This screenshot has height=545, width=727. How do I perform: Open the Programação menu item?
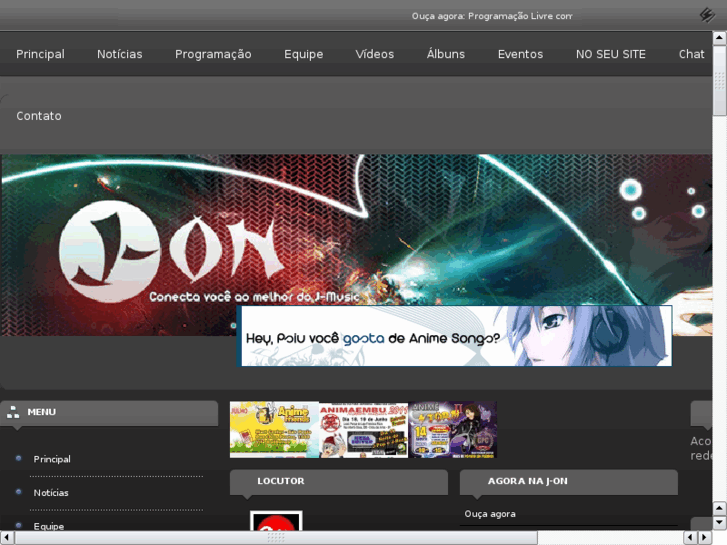213,54
